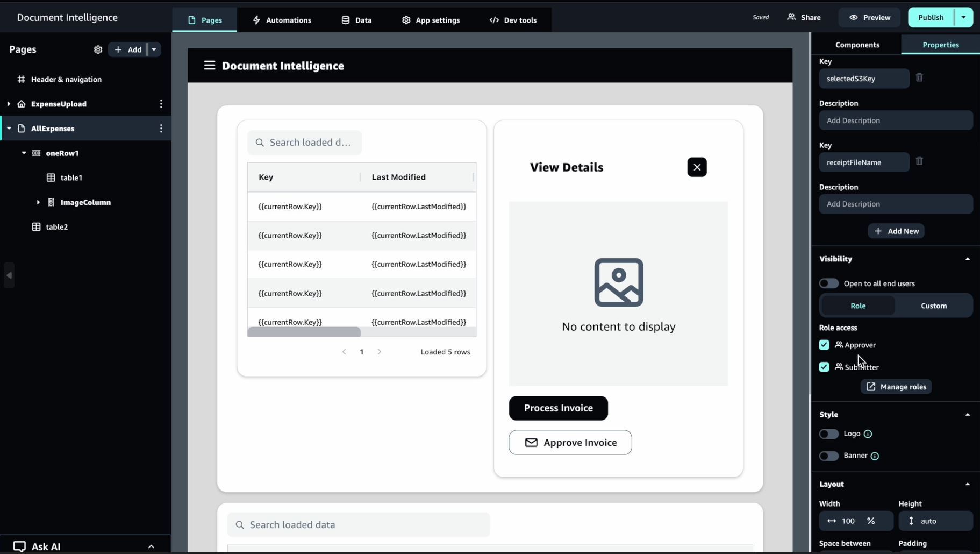Open Manage roles
The height and width of the screenshot is (554, 980).
(896, 386)
